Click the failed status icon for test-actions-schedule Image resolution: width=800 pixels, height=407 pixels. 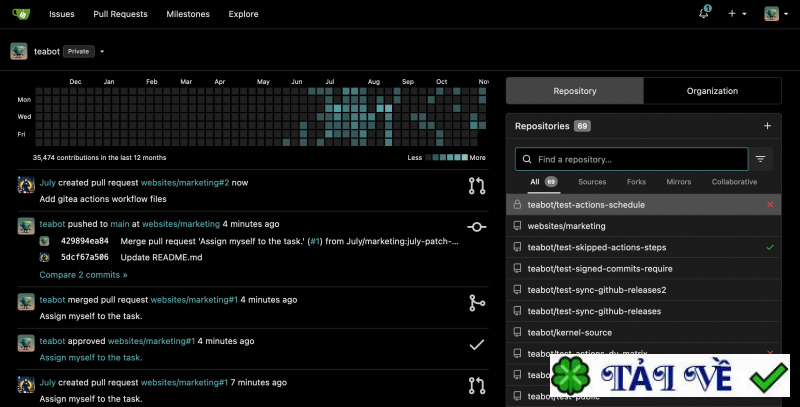point(769,204)
